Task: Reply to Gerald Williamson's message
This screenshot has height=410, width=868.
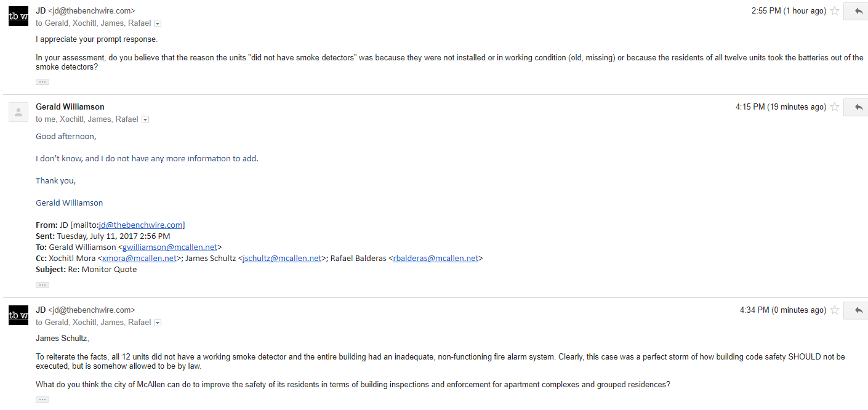Action: [x=857, y=107]
